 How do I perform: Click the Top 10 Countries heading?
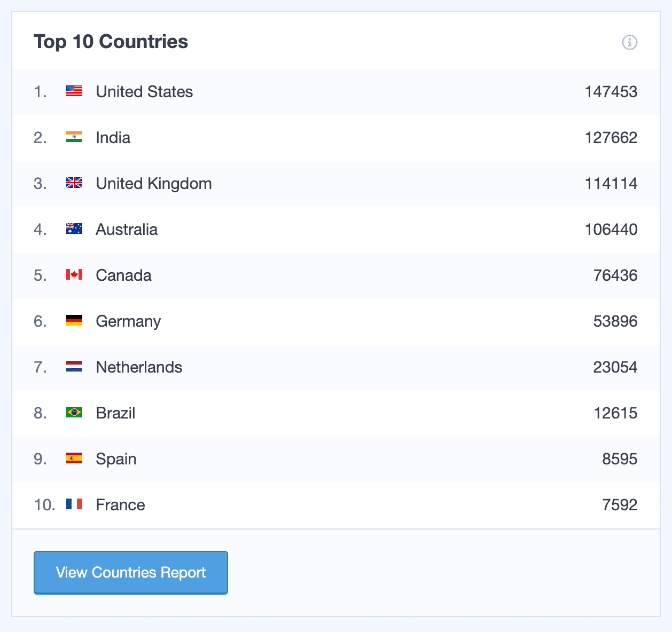coord(111,41)
